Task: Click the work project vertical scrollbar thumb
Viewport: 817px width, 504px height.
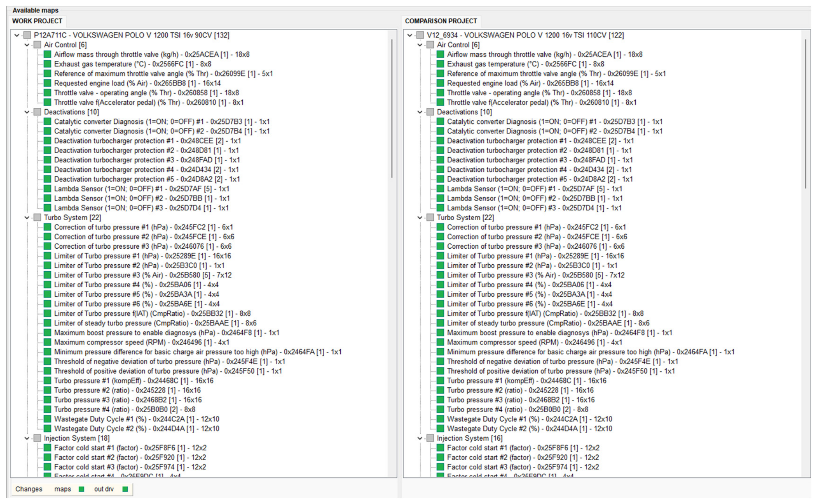Action: pyautogui.click(x=392, y=109)
